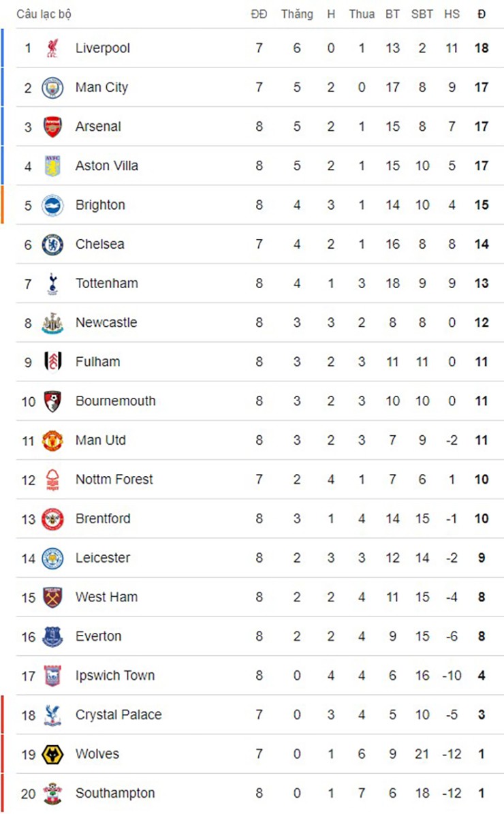Select the West Ham hammers crest
This screenshot has width=504, height=814.
coord(52,597)
